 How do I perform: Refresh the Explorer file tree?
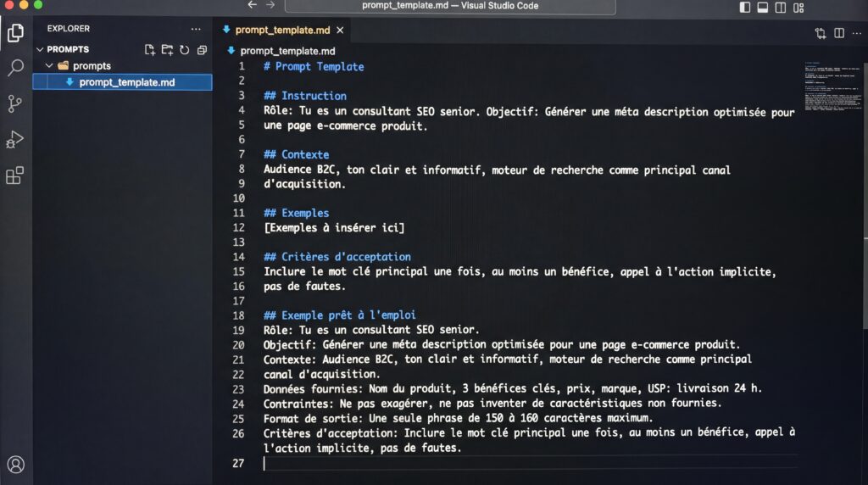point(184,50)
